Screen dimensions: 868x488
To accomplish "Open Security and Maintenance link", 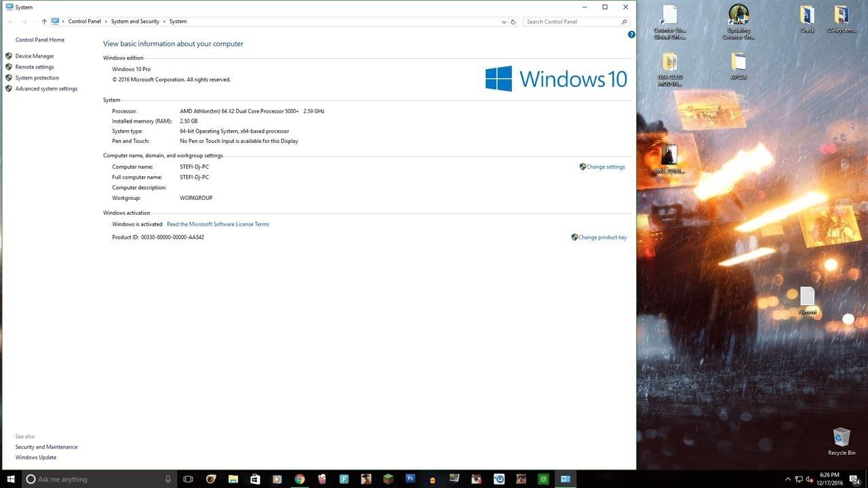I will pos(46,447).
